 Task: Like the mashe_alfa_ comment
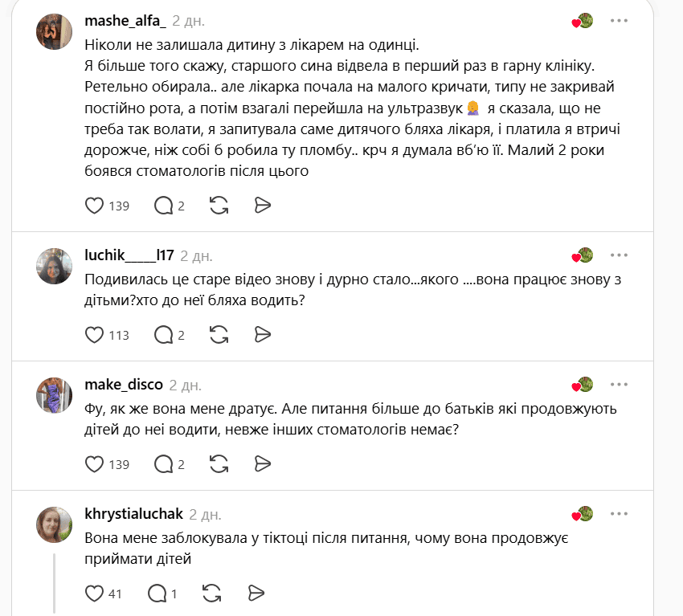(94, 206)
